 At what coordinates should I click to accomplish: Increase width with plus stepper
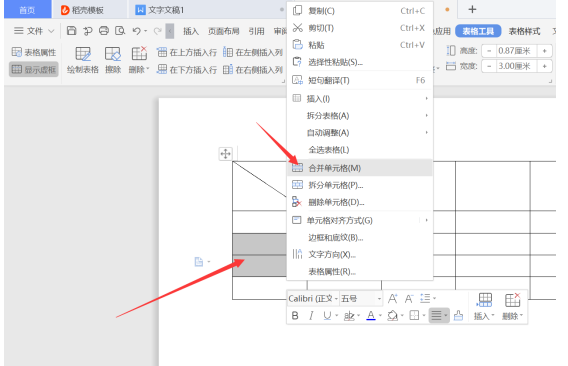point(544,66)
